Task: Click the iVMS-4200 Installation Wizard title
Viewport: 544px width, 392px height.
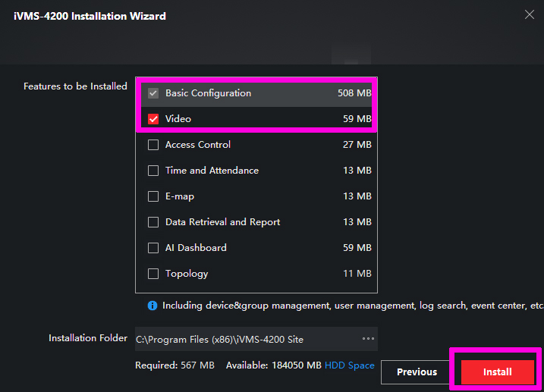Action: (90, 16)
